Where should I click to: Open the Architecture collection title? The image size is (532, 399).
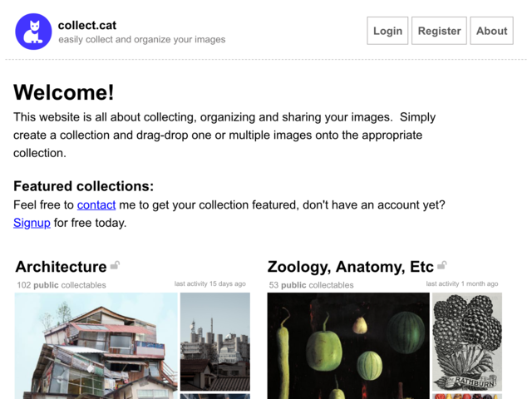pos(61,267)
